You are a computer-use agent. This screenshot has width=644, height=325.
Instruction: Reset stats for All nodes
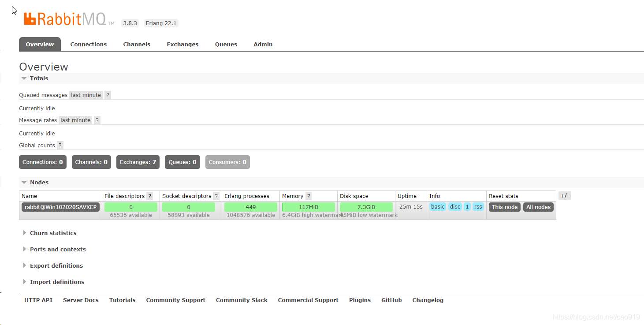tap(538, 207)
